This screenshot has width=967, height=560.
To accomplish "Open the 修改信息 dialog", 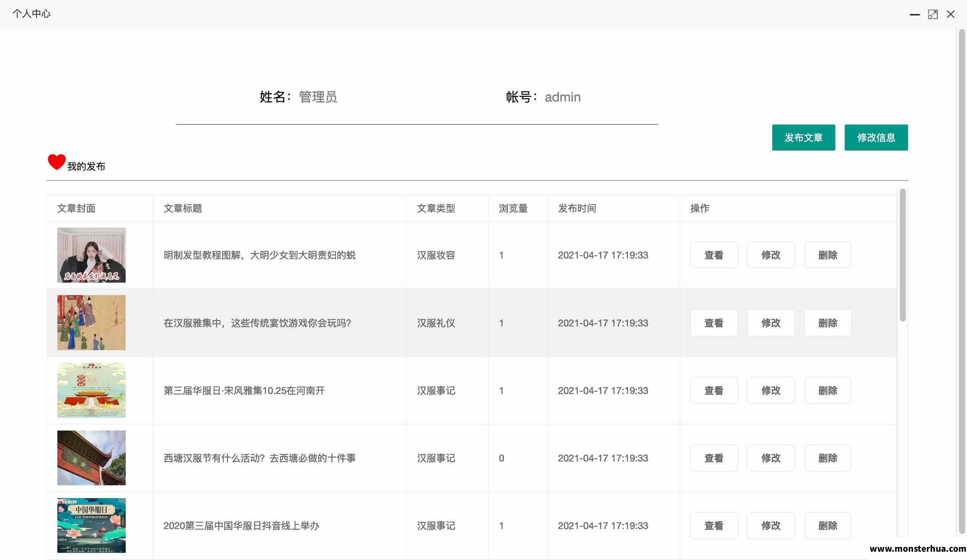I will pos(876,137).
